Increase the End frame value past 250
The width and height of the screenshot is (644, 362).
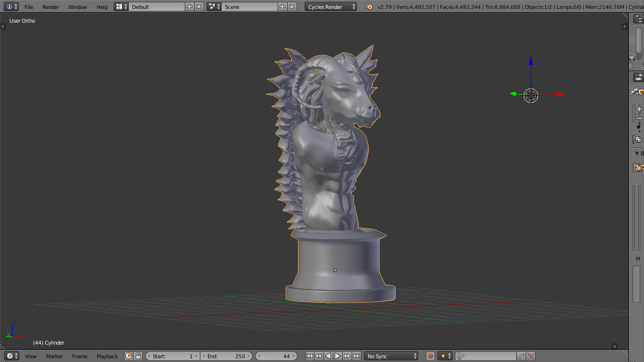click(x=249, y=356)
